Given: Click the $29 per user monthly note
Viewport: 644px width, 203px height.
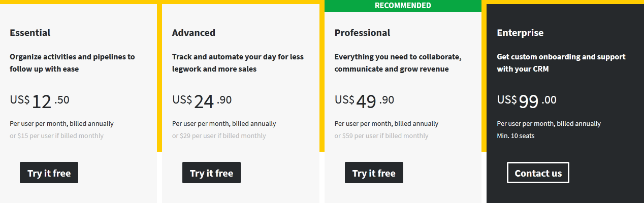Looking at the screenshot, I should [219, 136].
